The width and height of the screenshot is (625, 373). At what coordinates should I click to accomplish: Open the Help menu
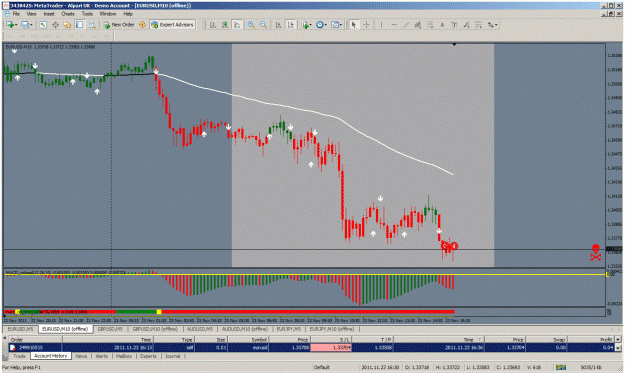[128, 14]
